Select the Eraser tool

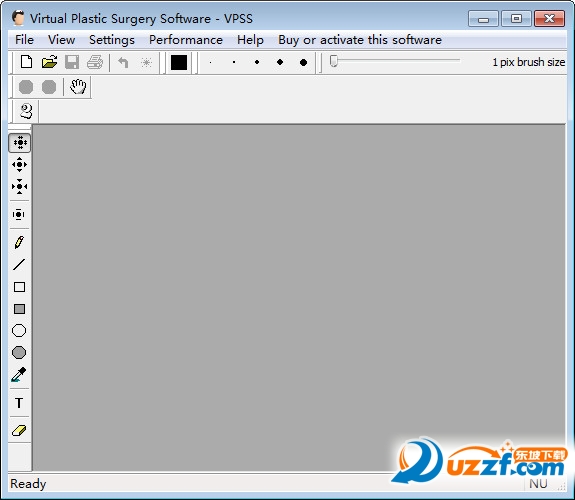pyautogui.click(x=19, y=430)
